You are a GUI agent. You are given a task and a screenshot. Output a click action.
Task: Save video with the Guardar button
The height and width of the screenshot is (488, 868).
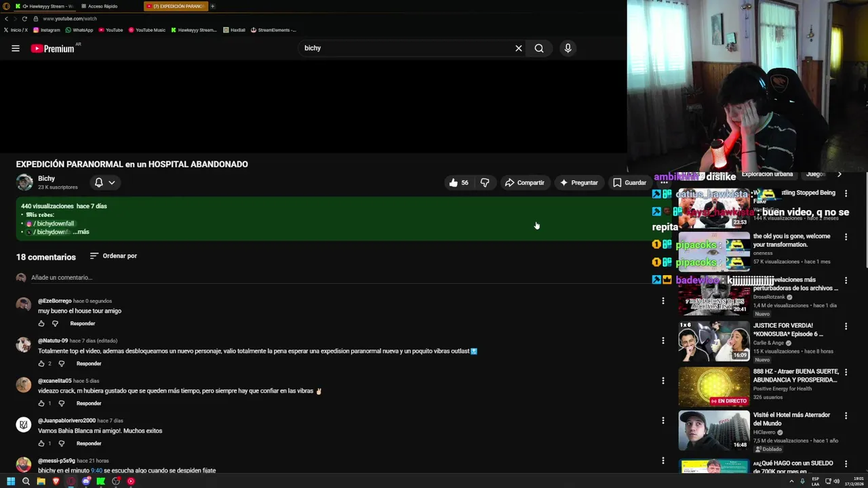click(x=629, y=182)
